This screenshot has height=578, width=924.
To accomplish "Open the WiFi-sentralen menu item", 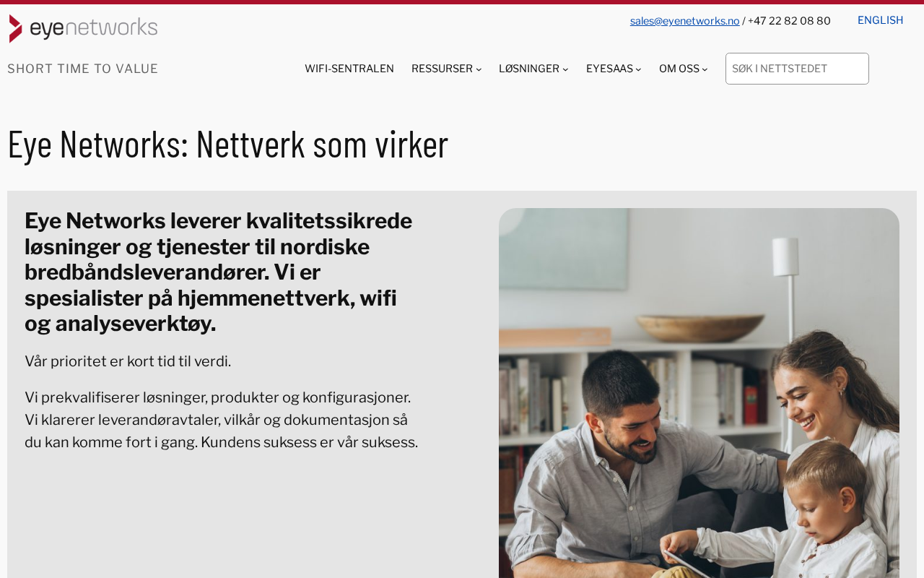I will 349,69.
